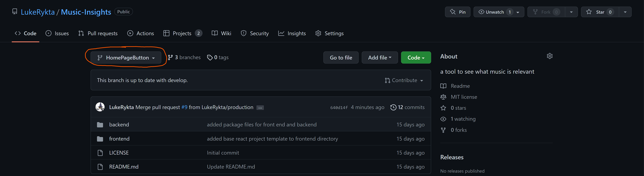The width and height of the screenshot is (644, 176).
Task: Star the Music-Insights repository
Action: click(x=600, y=12)
